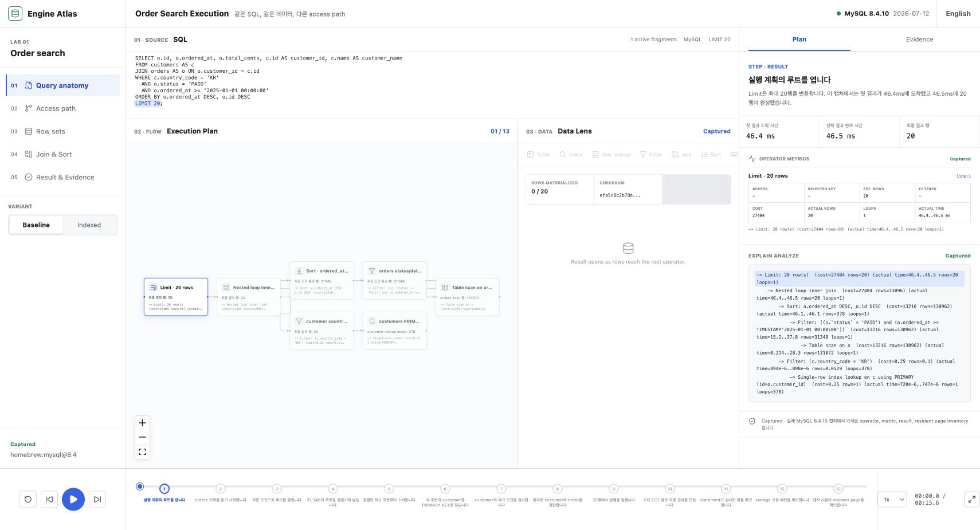Viewport: 980px width, 530px height.
Task: Toggle the Index lens in Data Lens
Action: (571, 155)
